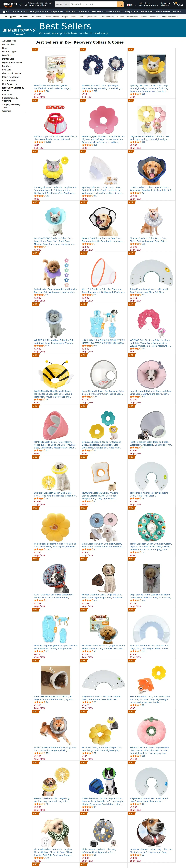Image resolution: width=186 pixels, height=868 pixels.
Task: Click into the Search Amazon.co.jp field
Action: (x=93, y=4)
